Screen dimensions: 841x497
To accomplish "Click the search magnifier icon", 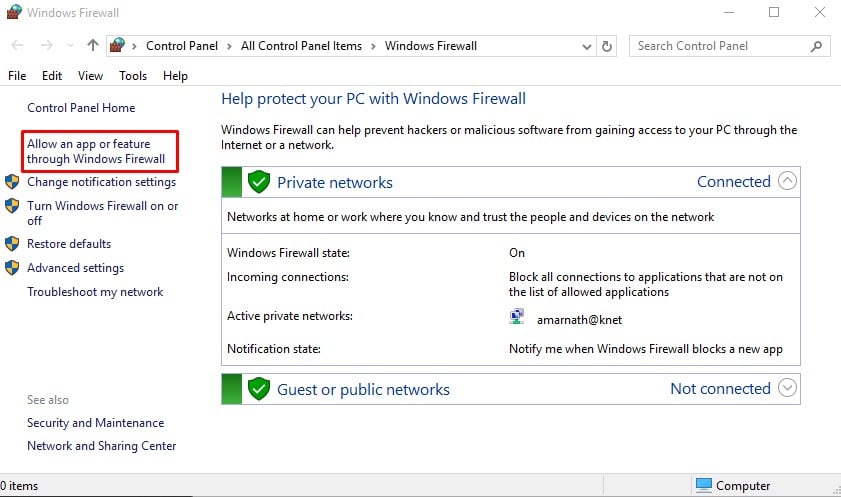I will 816,47.
